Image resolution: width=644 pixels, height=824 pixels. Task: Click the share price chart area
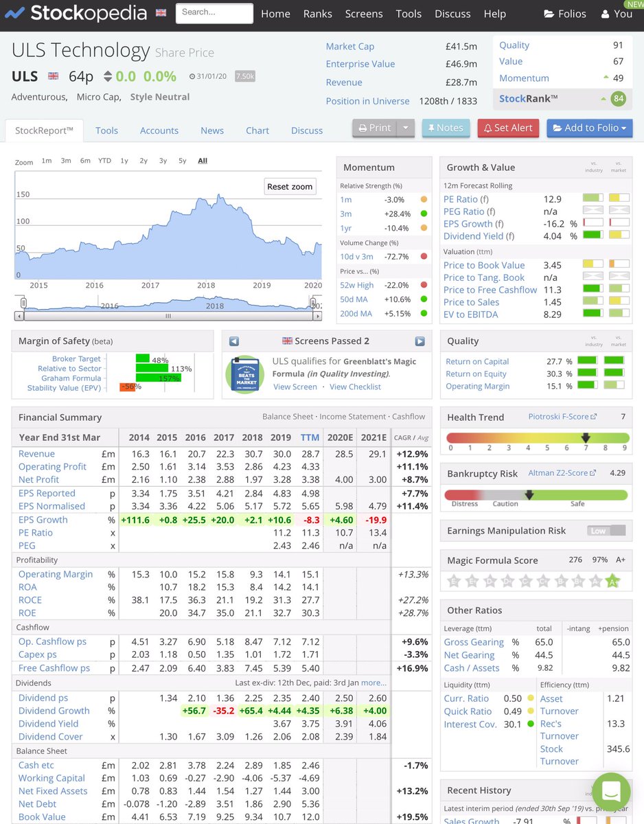[168, 227]
